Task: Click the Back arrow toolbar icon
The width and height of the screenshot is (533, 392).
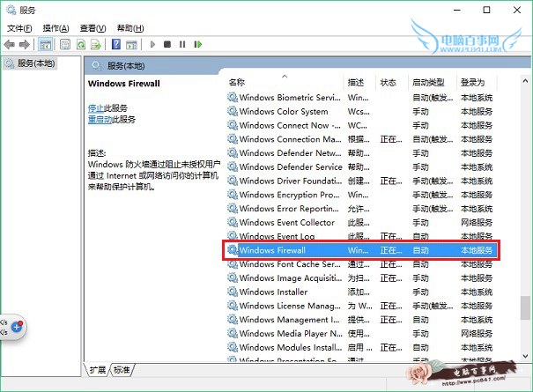Action: coord(10,45)
